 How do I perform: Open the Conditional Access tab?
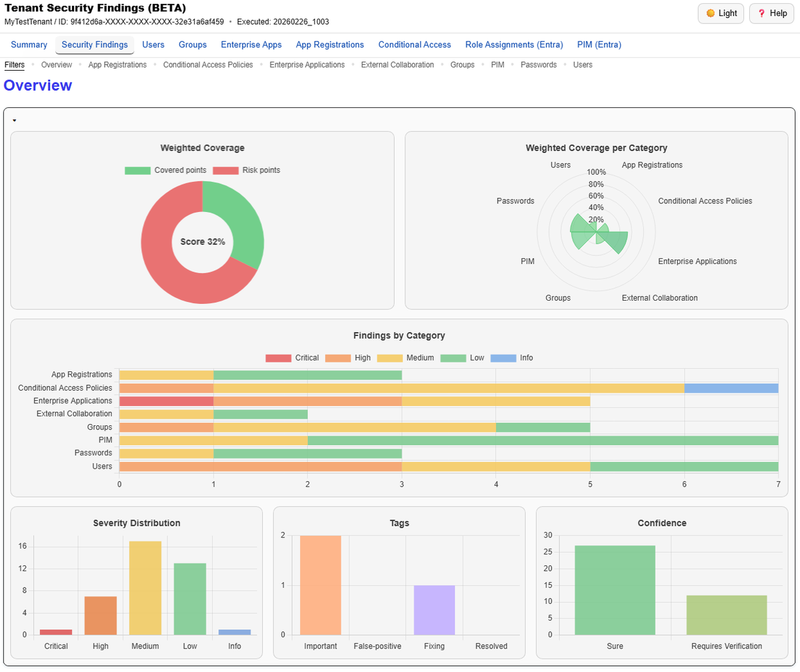click(x=415, y=45)
